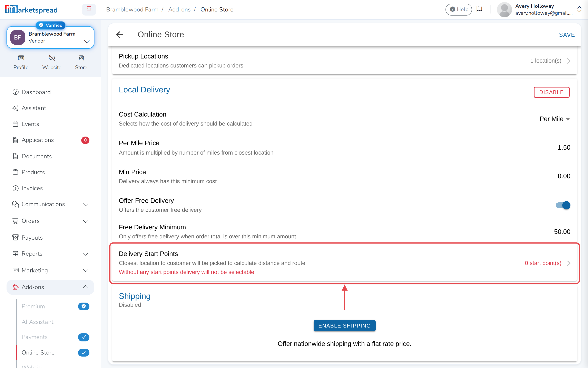This screenshot has height=368, width=588.
Task: Edit the Min Price value 0.00
Action: click(x=564, y=176)
